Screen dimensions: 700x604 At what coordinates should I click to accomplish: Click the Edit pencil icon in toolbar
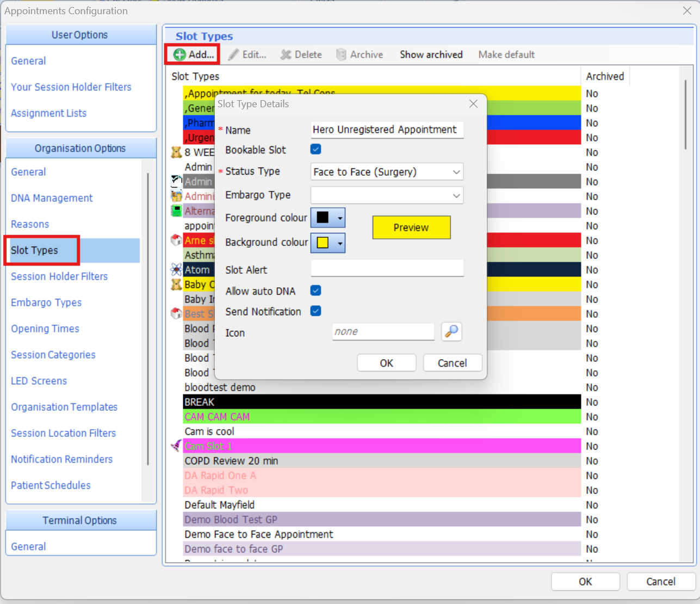[233, 54]
